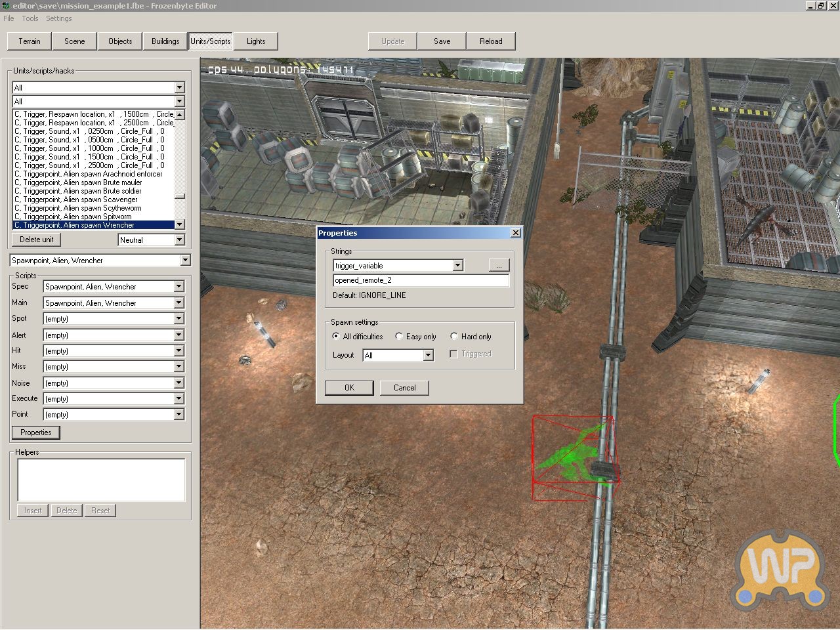Close the Properties dialog with X
The image size is (840, 630).
[516, 232]
